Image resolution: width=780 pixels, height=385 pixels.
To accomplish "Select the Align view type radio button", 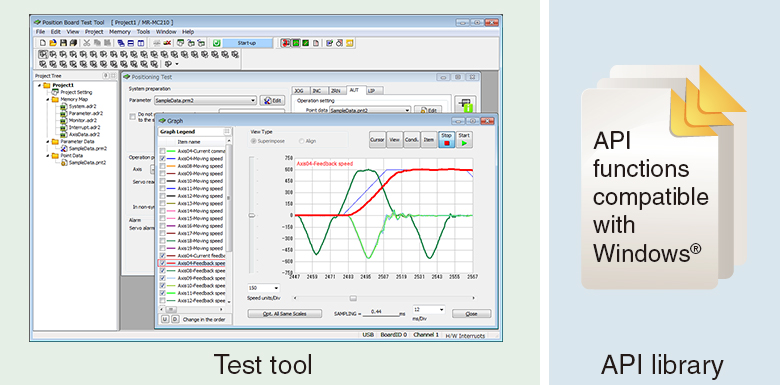I will pyautogui.click(x=301, y=141).
